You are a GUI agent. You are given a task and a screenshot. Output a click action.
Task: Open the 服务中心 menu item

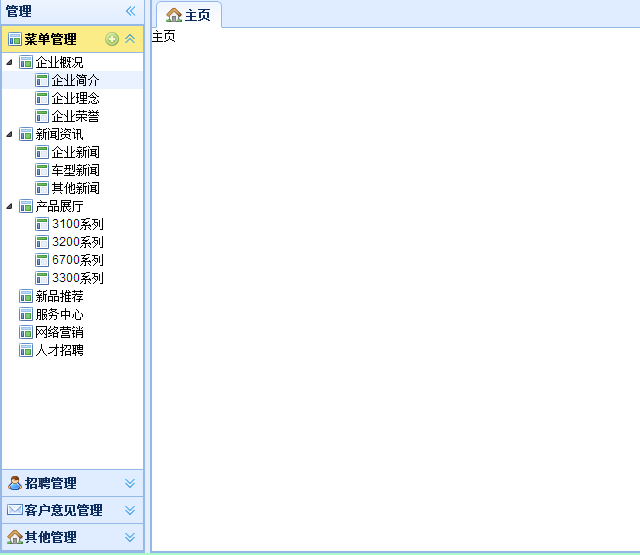[59, 314]
